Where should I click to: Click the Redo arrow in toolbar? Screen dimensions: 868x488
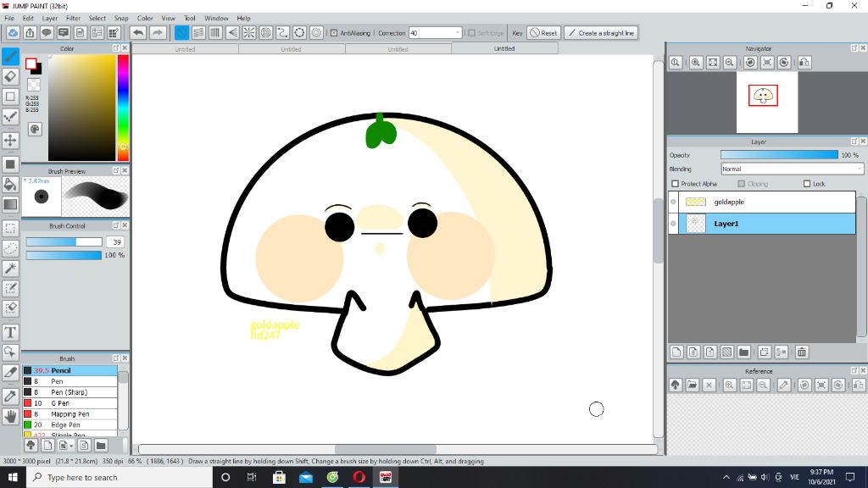(x=157, y=33)
